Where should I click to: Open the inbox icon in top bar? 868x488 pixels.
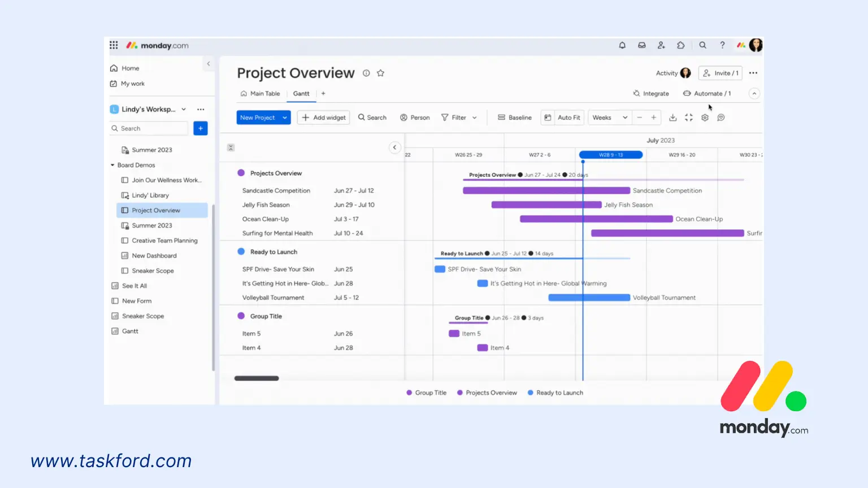(642, 45)
